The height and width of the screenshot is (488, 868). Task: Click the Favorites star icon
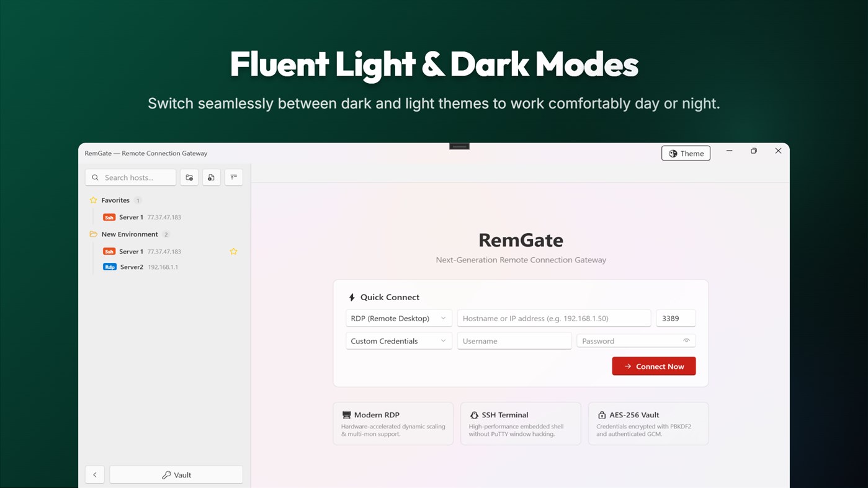tap(94, 200)
